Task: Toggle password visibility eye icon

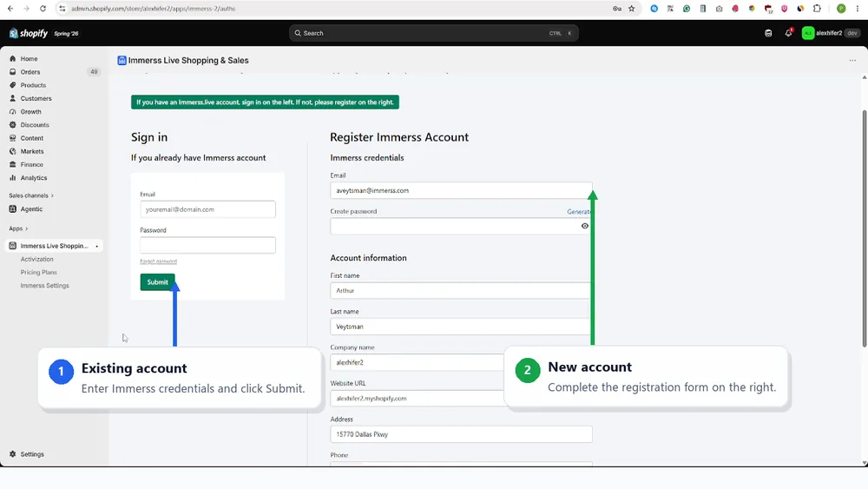Action: [584, 226]
